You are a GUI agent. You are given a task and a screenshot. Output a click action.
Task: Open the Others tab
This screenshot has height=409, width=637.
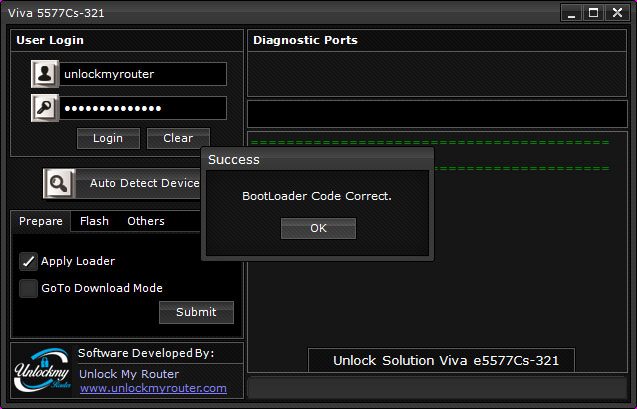click(x=146, y=221)
